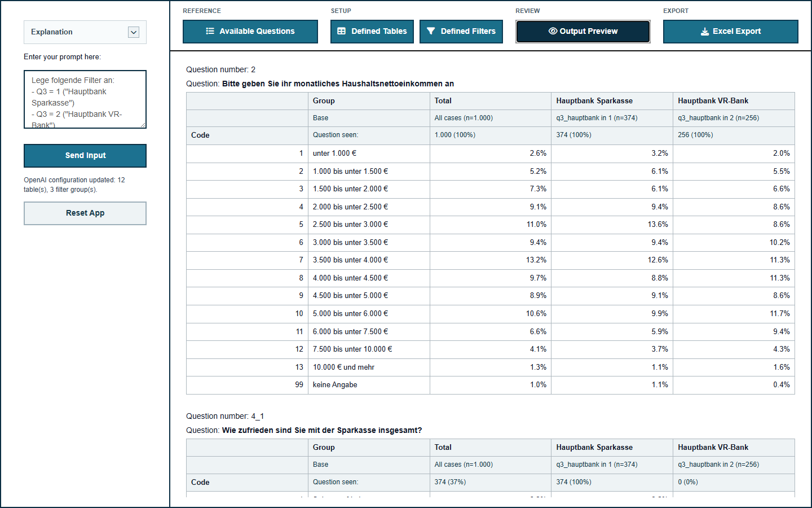The width and height of the screenshot is (812, 508).
Task: Open the Available Questions tab
Action: pos(250,32)
